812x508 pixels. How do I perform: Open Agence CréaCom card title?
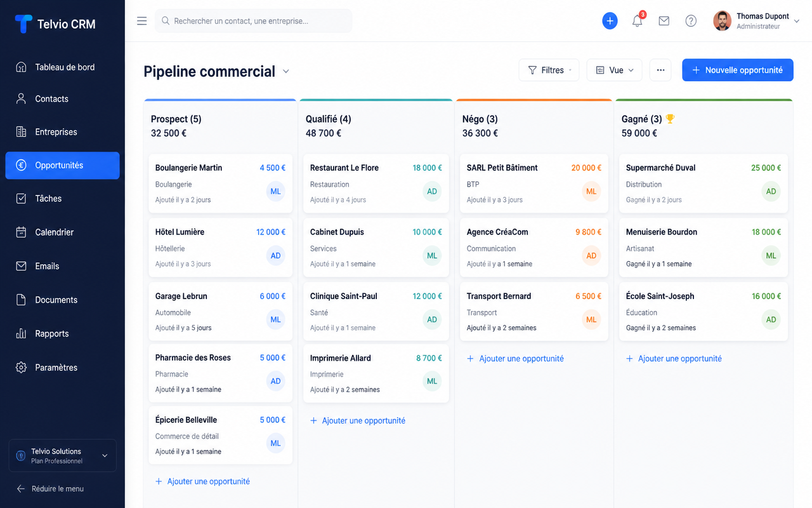click(x=497, y=232)
